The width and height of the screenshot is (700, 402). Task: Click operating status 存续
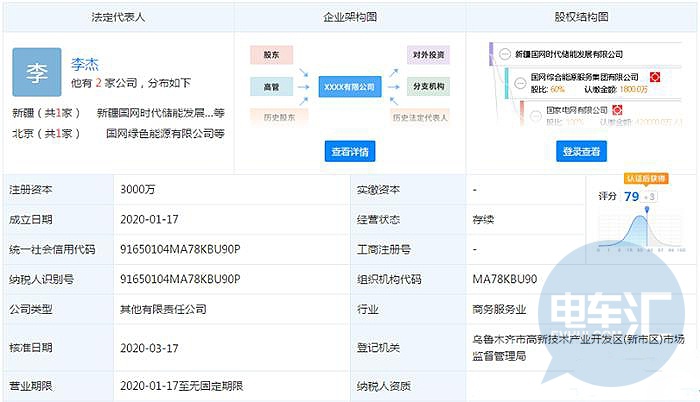(483, 219)
